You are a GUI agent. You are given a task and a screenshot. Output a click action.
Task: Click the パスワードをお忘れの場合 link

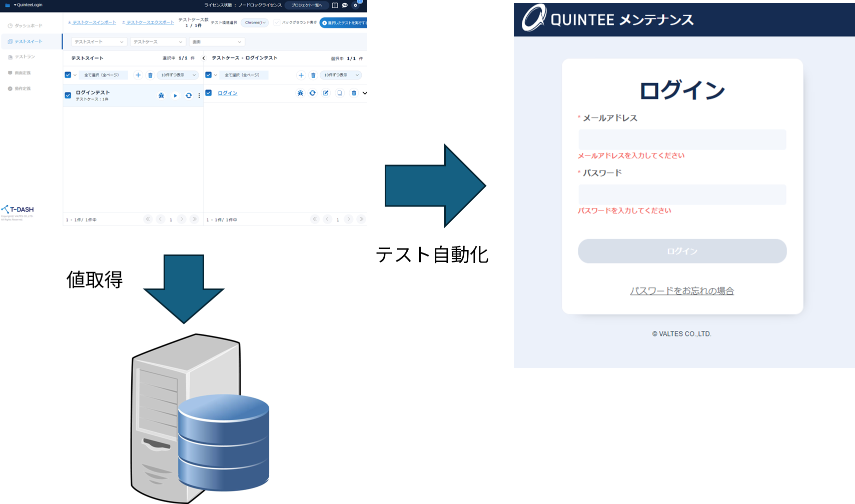(682, 290)
